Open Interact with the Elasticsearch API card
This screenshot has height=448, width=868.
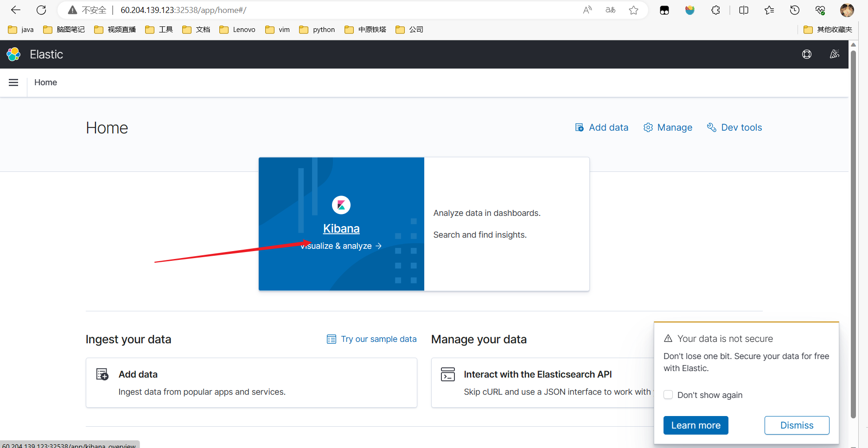pyautogui.click(x=542, y=383)
